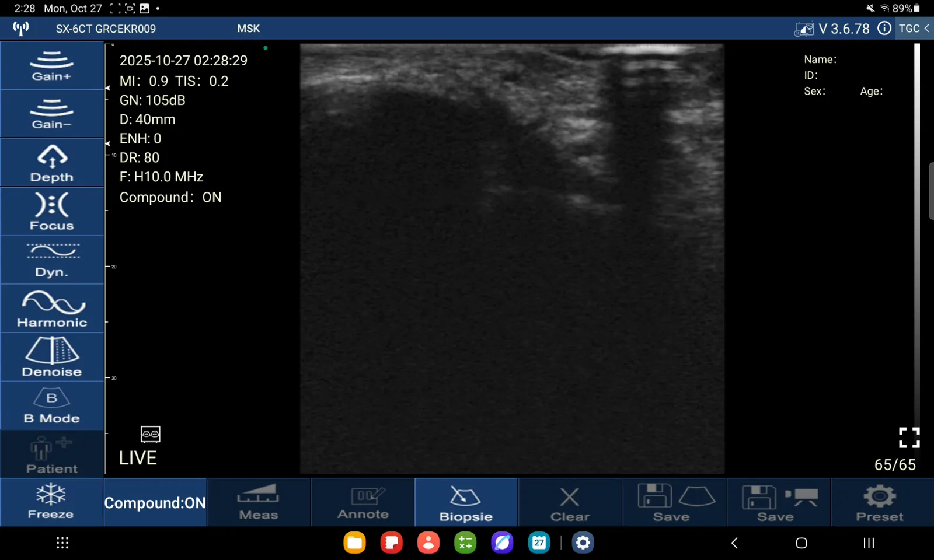The image size is (934, 560).
Task: Tap the probe wireless connection icon
Action: (x=21, y=29)
